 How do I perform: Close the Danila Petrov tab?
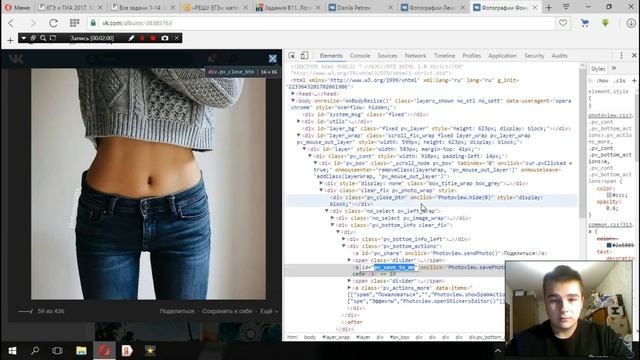tap(390, 7)
